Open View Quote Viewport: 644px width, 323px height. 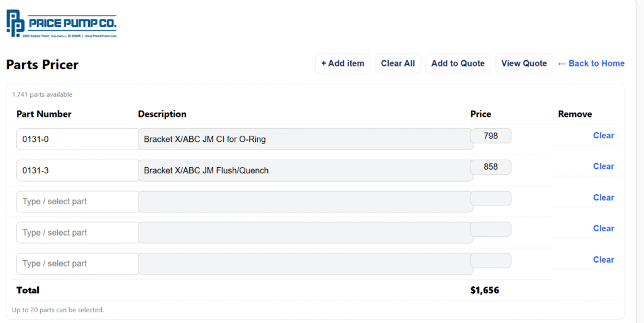pyautogui.click(x=524, y=63)
